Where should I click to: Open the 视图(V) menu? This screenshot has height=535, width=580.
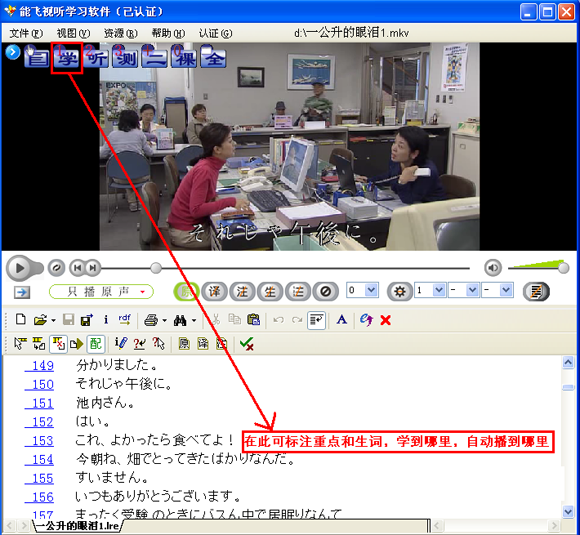73,33
